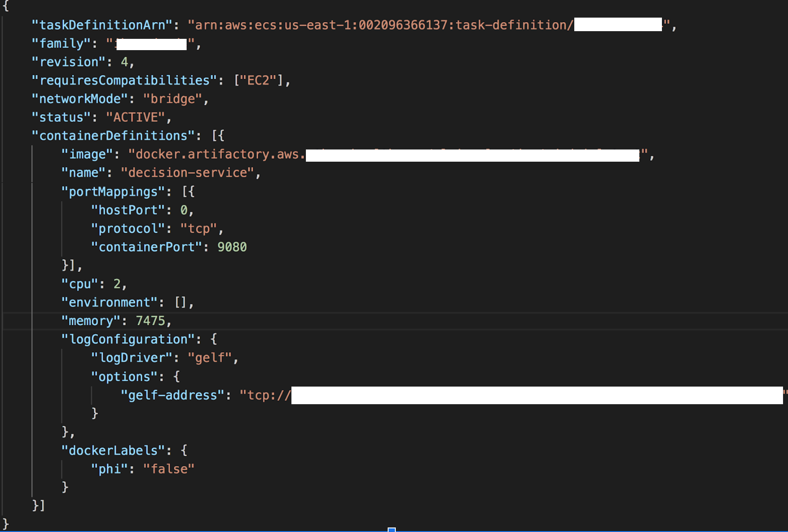Click the "false" phi label value
The width and height of the screenshot is (788, 532).
169,469
